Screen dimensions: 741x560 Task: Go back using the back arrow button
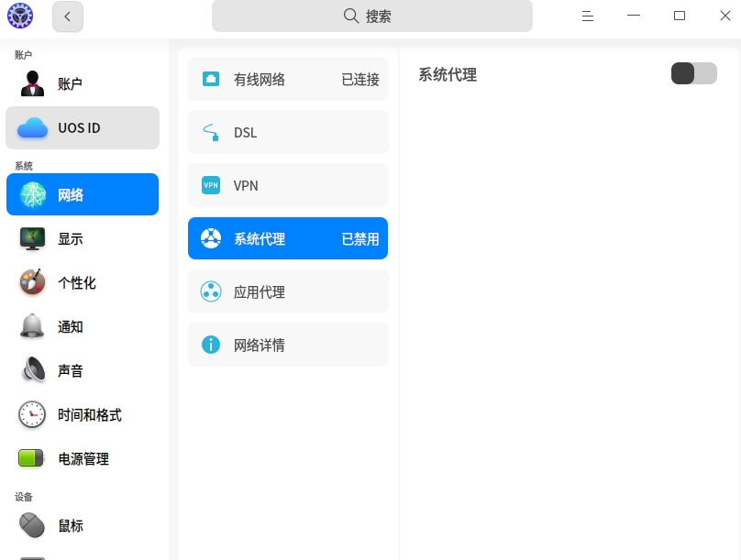point(68,16)
